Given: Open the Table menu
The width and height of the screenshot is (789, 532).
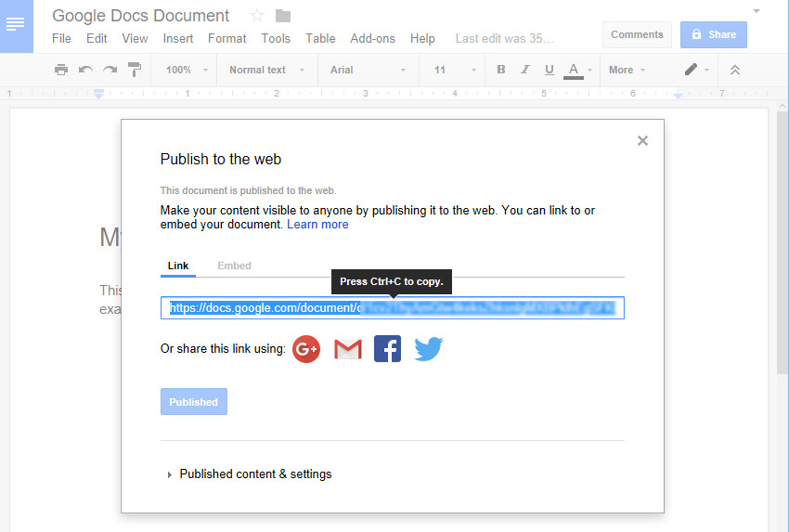Looking at the screenshot, I should click(320, 39).
